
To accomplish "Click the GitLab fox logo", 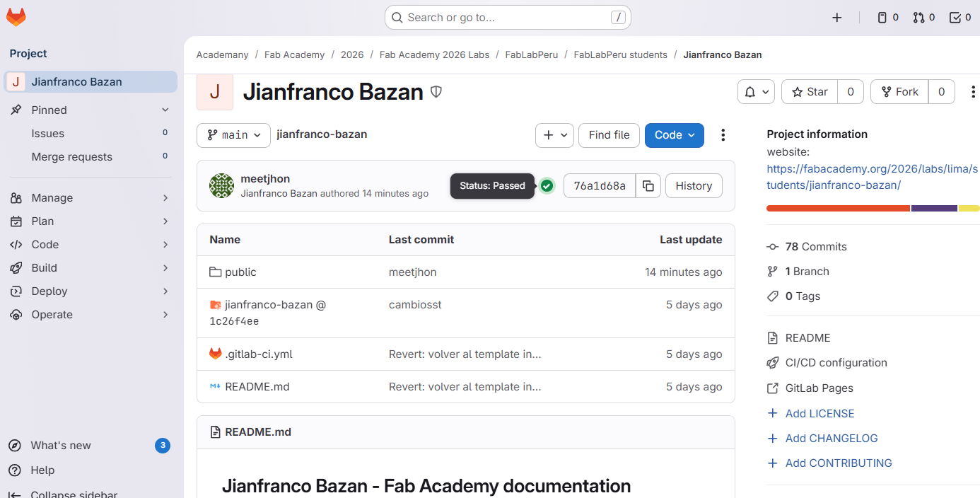I will tap(16, 18).
